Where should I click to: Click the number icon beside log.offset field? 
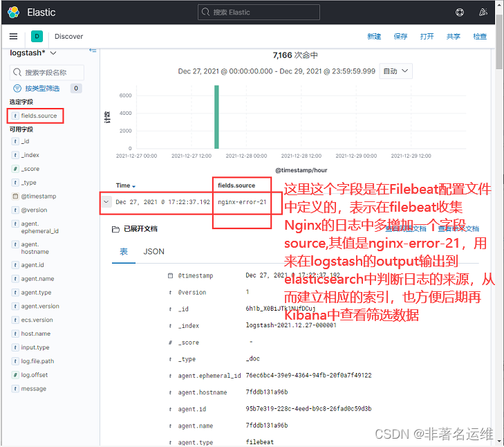15,375
